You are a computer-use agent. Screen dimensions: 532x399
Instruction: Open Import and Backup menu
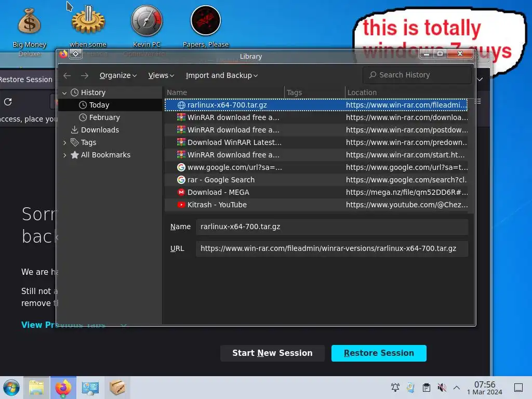(x=221, y=75)
